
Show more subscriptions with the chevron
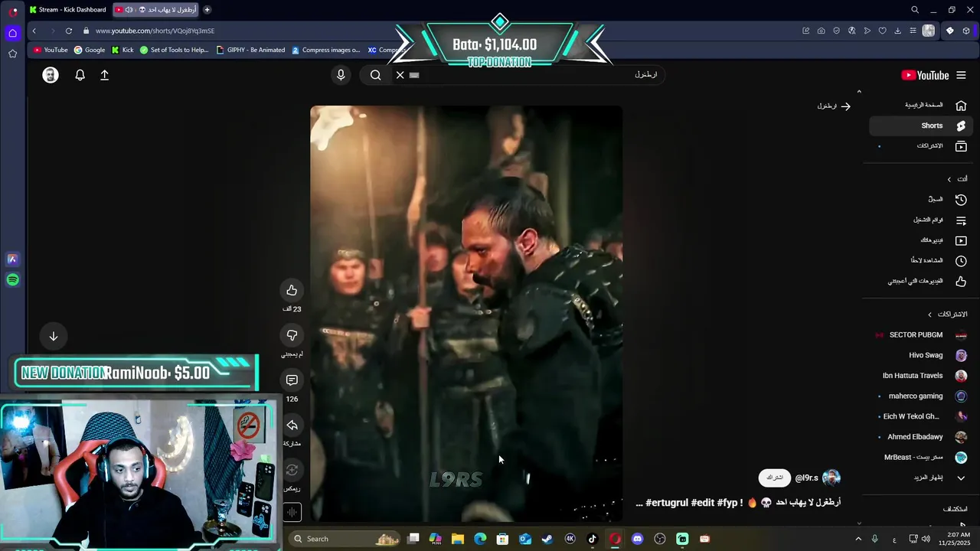pyautogui.click(x=961, y=478)
